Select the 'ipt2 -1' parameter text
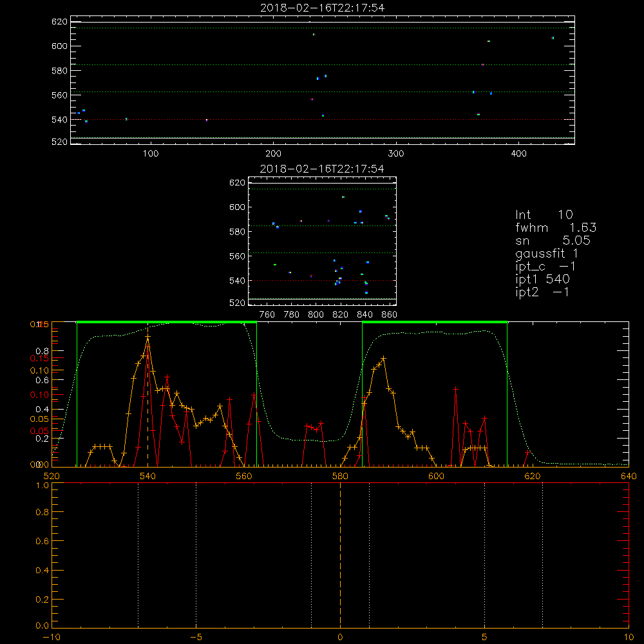644x644 pixels. point(542,292)
